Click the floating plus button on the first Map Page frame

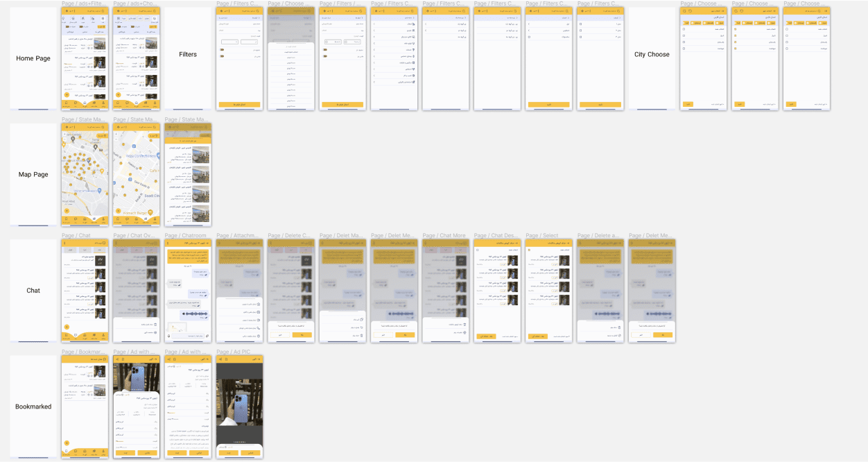point(67,210)
